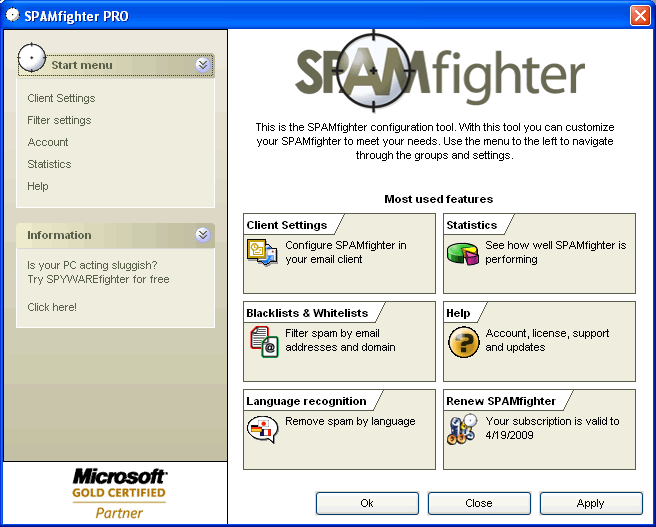Click 'Remove spam by language' text

pyautogui.click(x=350, y=421)
